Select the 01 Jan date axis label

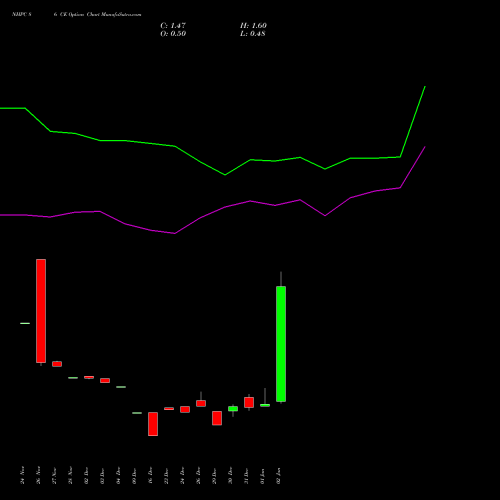(x=262, y=476)
